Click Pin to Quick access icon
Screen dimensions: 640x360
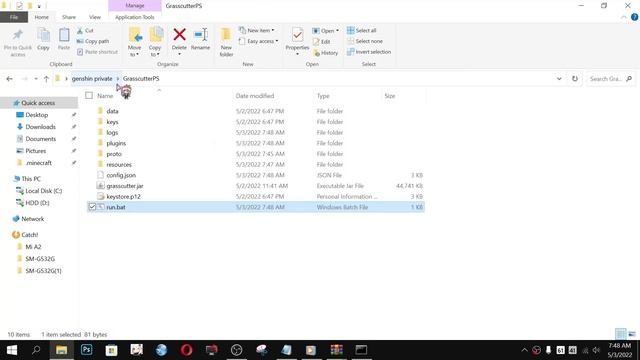tap(18, 36)
